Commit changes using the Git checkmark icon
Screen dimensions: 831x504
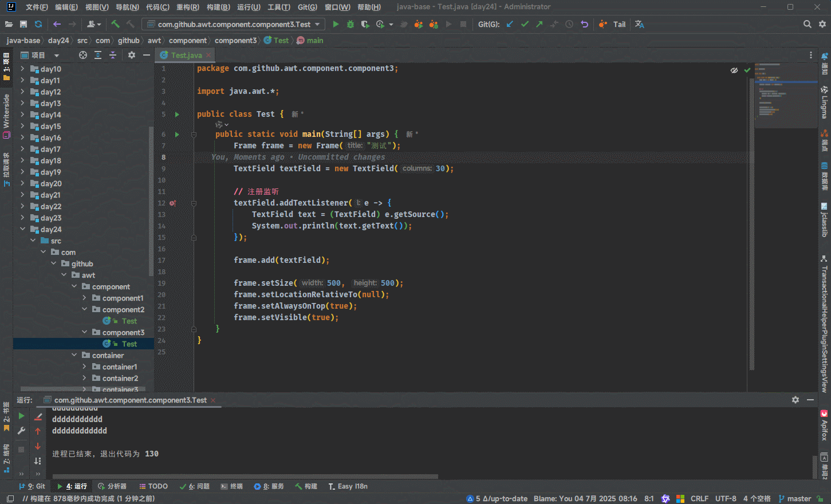point(525,24)
